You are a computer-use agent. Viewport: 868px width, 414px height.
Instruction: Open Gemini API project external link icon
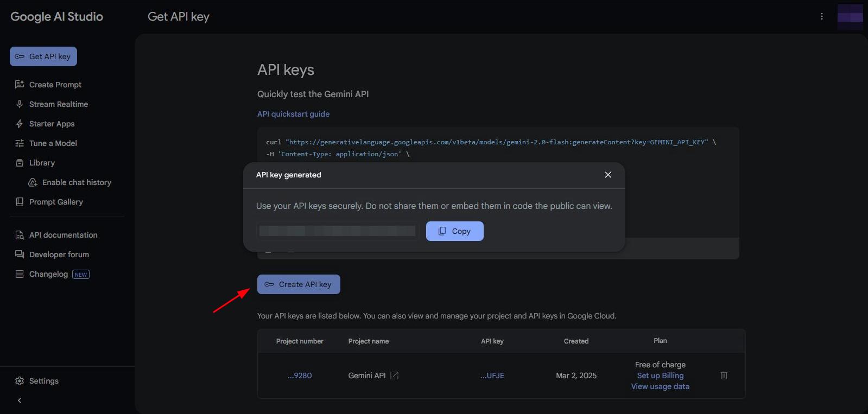(395, 375)
